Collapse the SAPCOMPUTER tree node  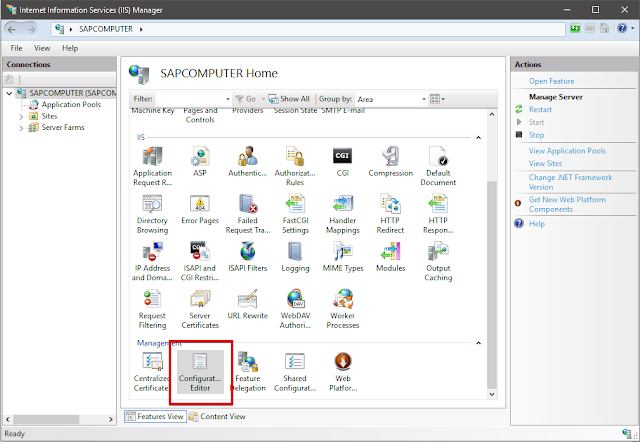(x=9, y=93)
